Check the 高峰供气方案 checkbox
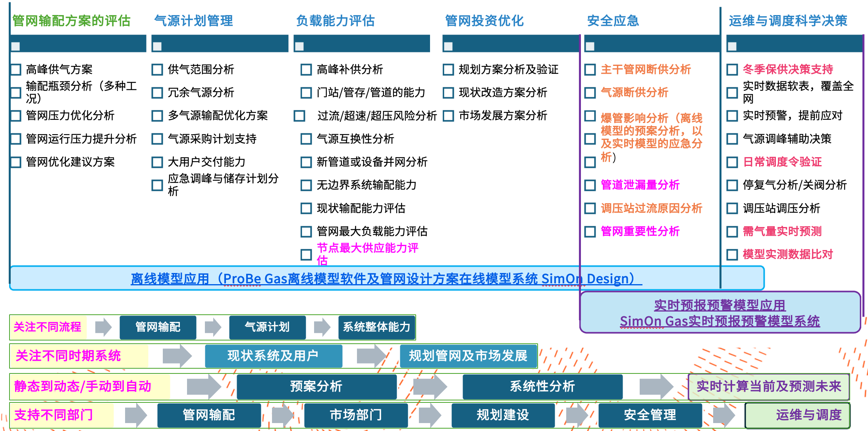The height and width of the screenshot is (431, 868). 16,70
